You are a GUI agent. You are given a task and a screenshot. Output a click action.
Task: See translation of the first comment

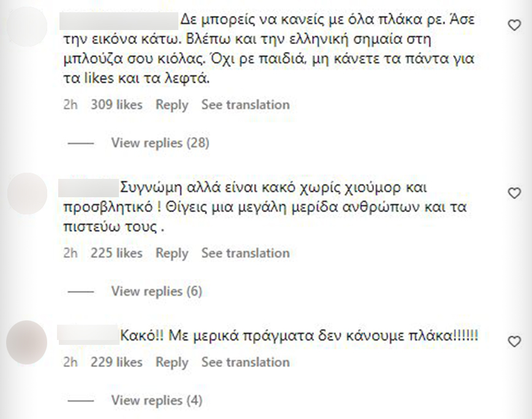245,105
